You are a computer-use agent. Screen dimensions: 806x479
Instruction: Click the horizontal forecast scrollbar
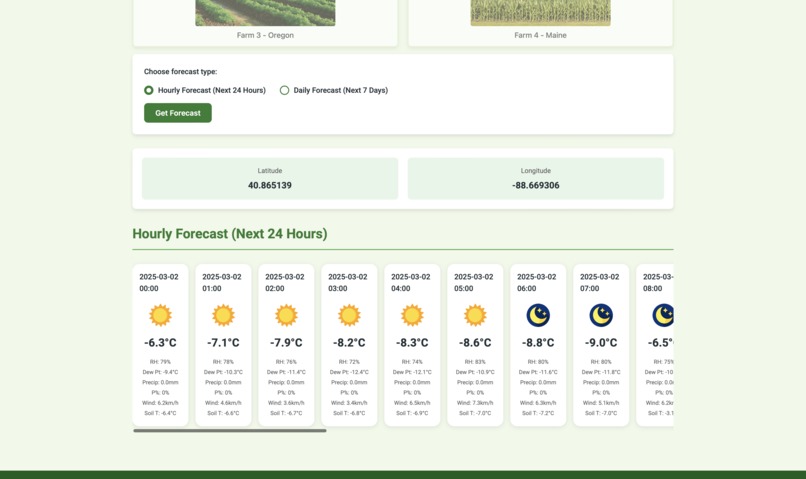pyautogui.click(x=230, y=431)
